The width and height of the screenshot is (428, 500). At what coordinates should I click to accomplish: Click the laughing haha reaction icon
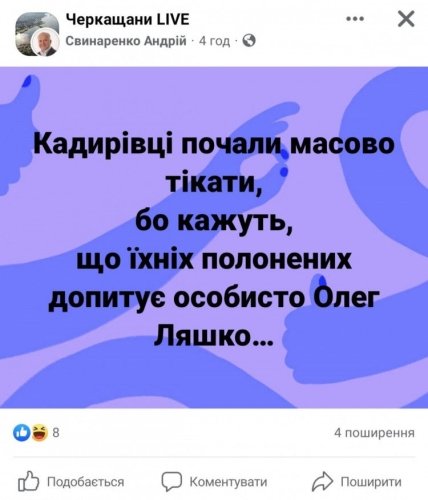39,433
